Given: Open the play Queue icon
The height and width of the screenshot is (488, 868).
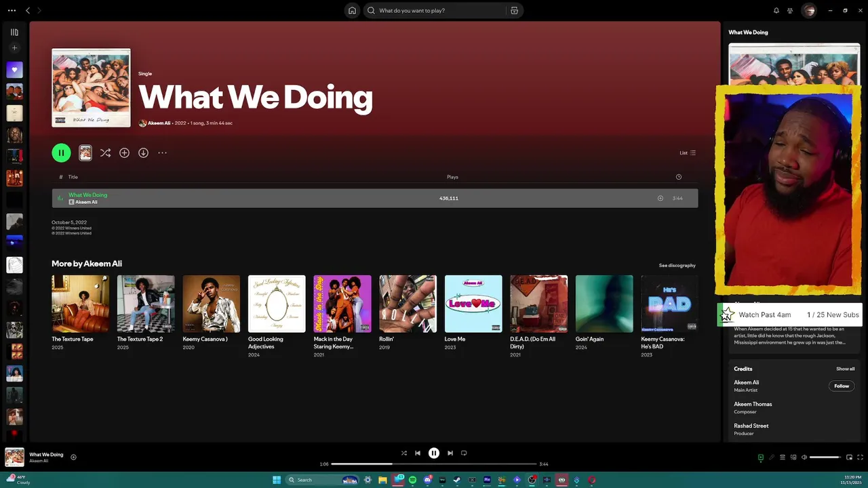Looking at the screenshot, I should pyautogui.click(x=782, y=457).
